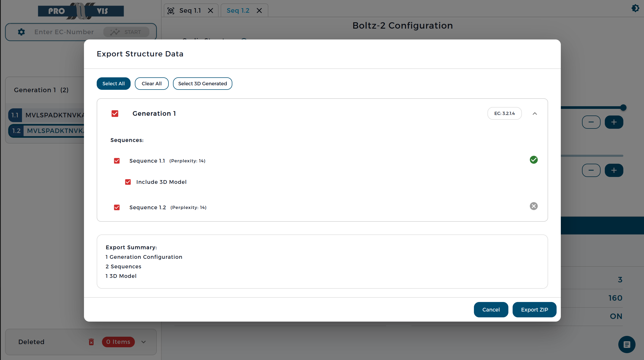Screen dimensions: 644x360
Task: Toggle the Sequence 1.2 checkbox
Action: pos(117,207)
